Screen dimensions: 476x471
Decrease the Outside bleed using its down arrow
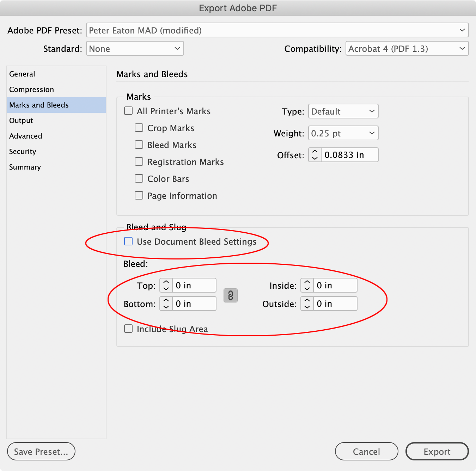[307, 307]
